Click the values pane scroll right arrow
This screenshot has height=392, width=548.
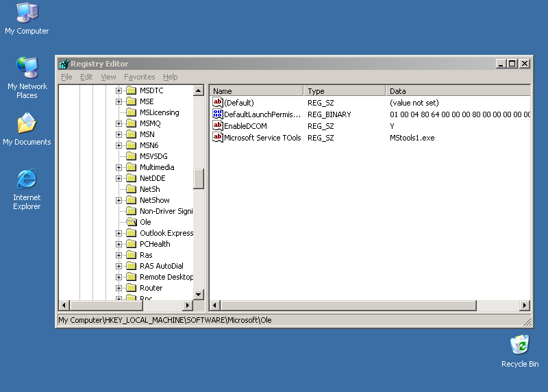[x=525, y=305]
